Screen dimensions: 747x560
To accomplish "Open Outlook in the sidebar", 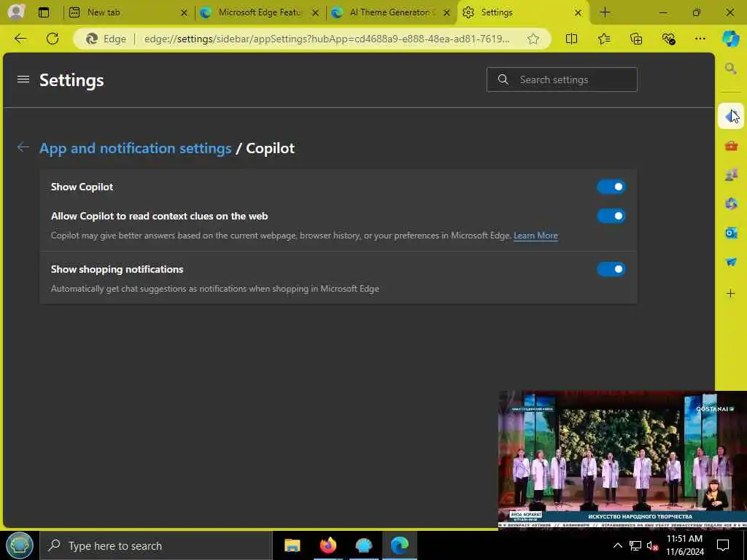I will pyautogui.click(x=731, y=233).
